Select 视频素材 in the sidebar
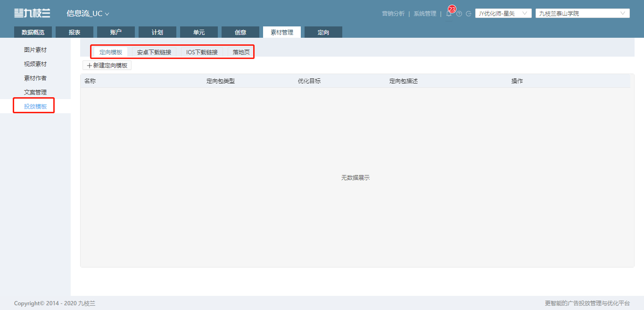The width and height of the screenshot is (644, 310). click(x=35, y=64)
